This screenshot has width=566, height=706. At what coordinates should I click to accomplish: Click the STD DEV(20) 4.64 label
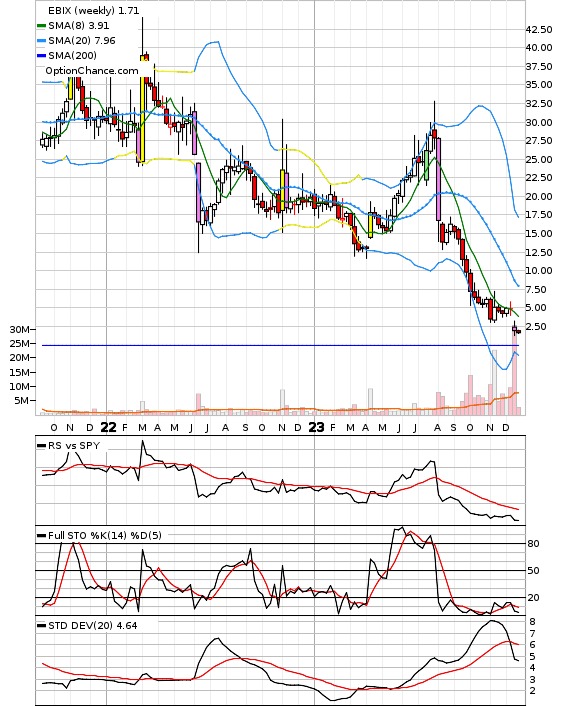click(x=92, y=625)
